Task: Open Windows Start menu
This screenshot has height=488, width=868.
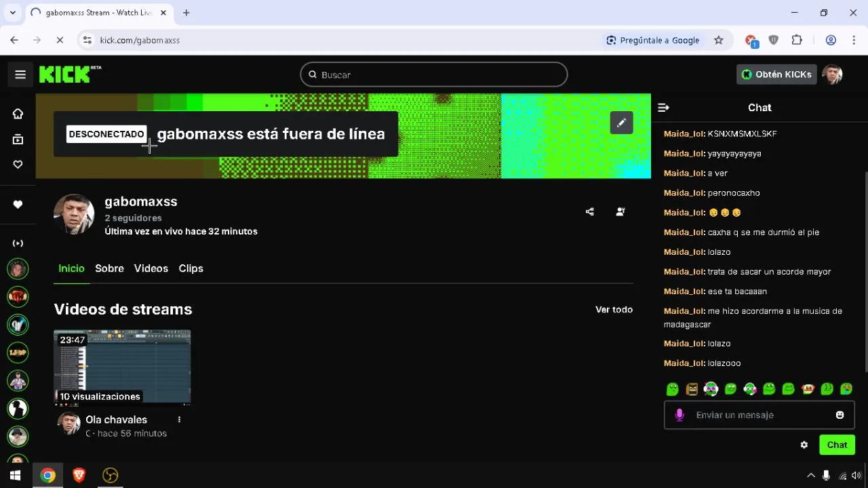Action: 16,475
